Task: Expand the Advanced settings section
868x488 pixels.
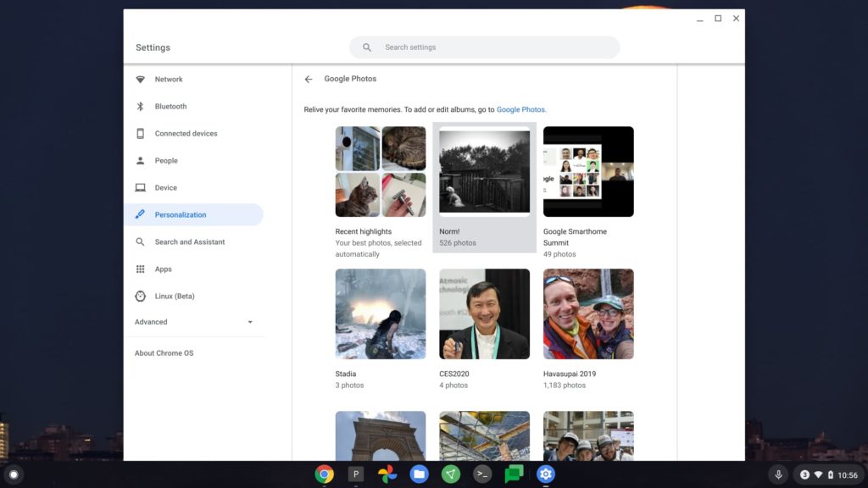Action: (193, 322)
